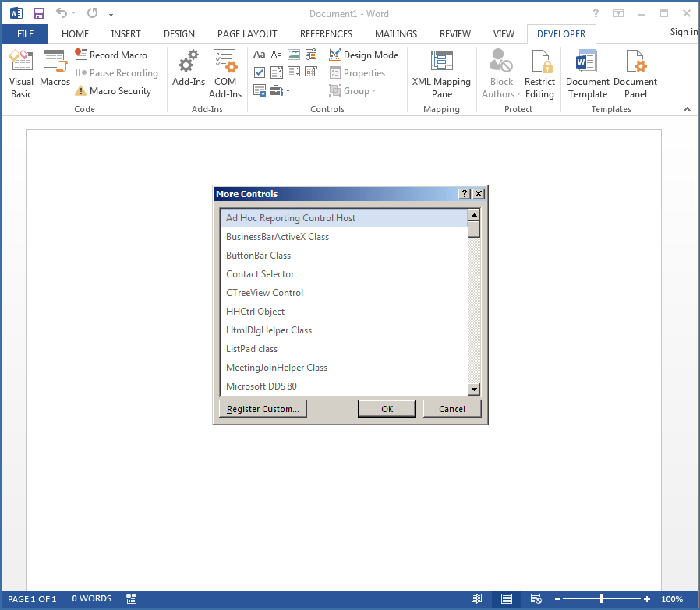The image size is (700, 610).
Task: Insert Drop-Down List content control
Action: [294, 72]
